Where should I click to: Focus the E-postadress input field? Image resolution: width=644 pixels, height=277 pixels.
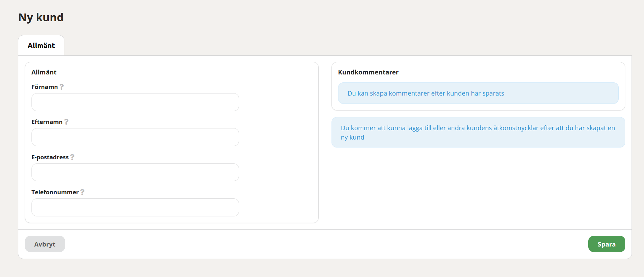point(135,172)
